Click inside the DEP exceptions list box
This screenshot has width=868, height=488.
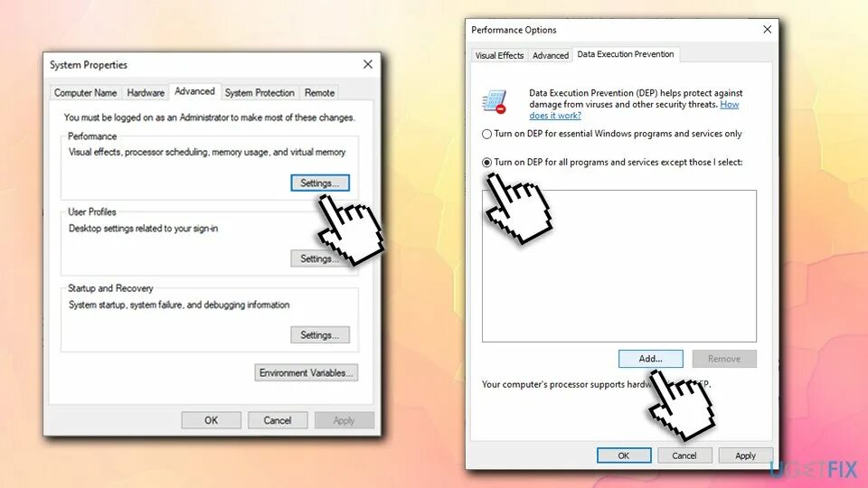click(618, 266)
